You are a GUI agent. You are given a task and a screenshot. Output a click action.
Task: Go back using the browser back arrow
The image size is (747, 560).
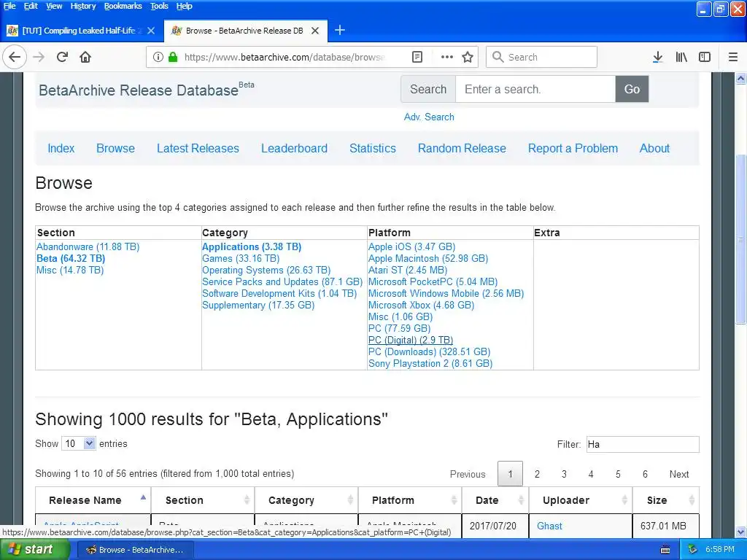coord(15,57)
